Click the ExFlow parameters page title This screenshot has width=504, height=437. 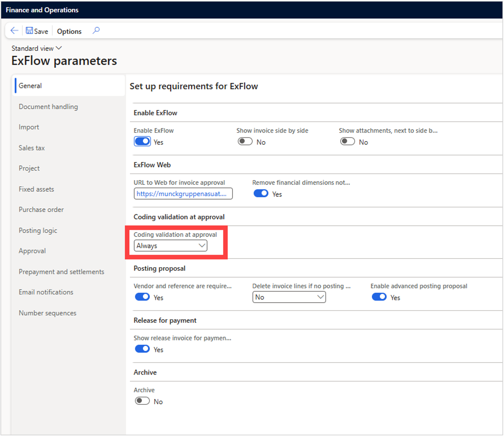[x=64, y=61]
